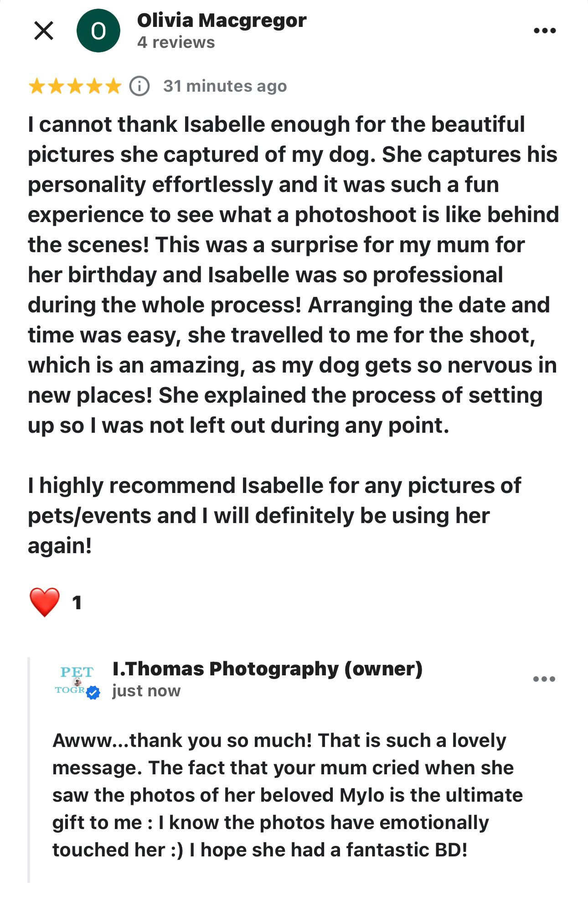Image resolution: width=588 pixels, height=902 pixels.
Task: Open the owner reply's three-dot menu
Action: (544, 679)
